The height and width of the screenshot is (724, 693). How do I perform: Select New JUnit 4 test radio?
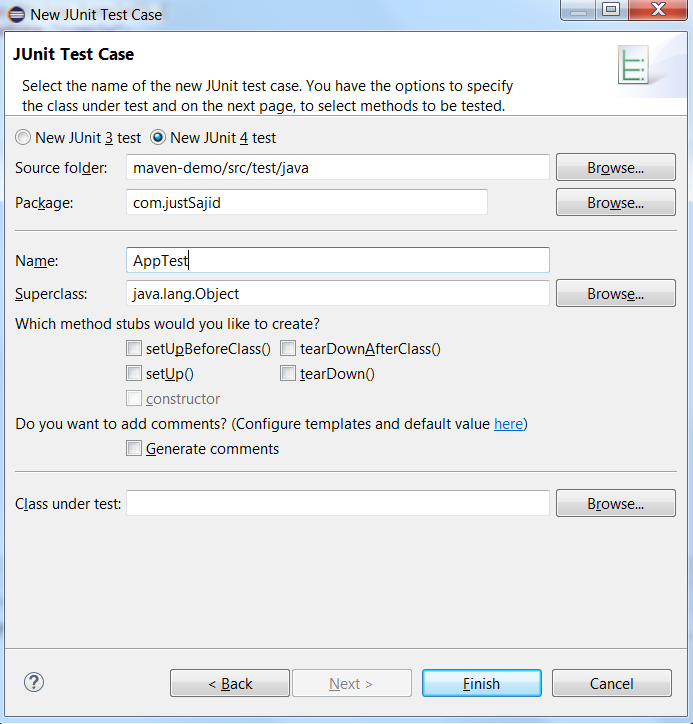[x=158, y=138]
